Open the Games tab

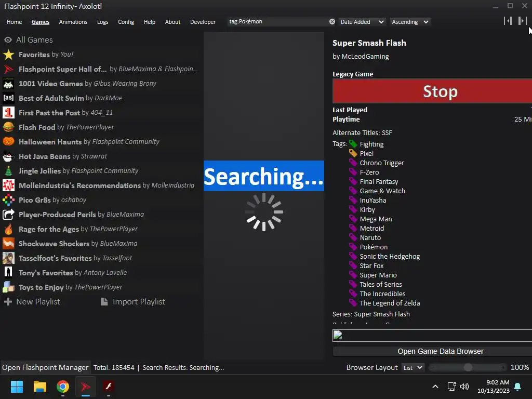pyautogui.click(x=41, y=22)
